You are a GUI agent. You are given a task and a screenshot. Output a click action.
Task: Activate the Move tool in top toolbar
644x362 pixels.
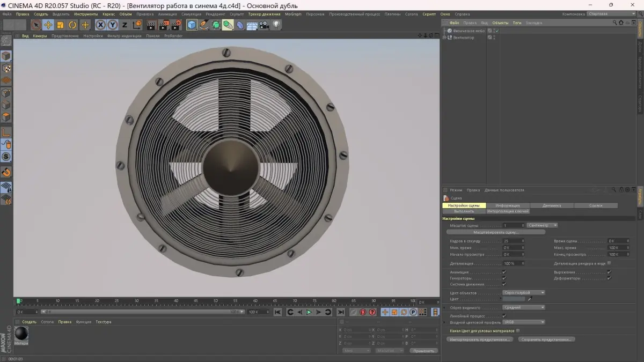click(48, 25)
